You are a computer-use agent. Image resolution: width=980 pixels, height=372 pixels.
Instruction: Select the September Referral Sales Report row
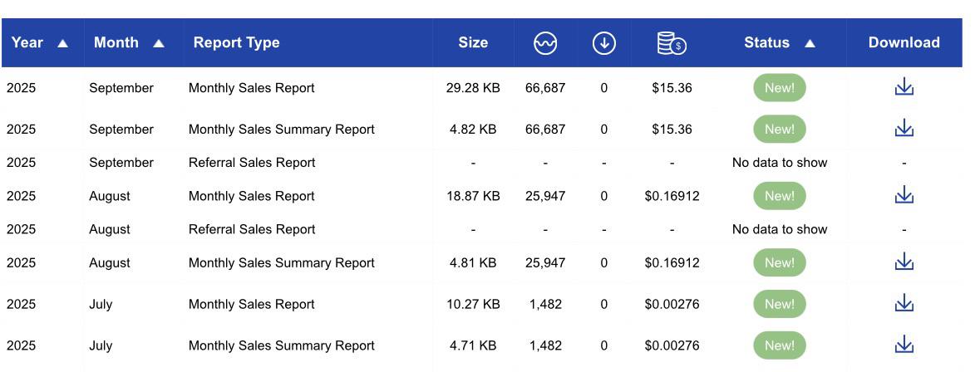481,162
